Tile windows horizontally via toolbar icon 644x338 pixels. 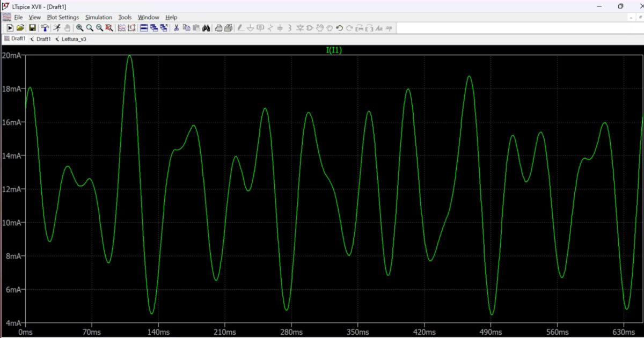click(144, 27)
